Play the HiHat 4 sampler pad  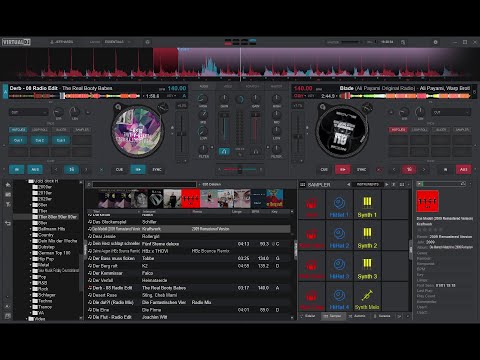pyautogui.click(x=339, y=297)
